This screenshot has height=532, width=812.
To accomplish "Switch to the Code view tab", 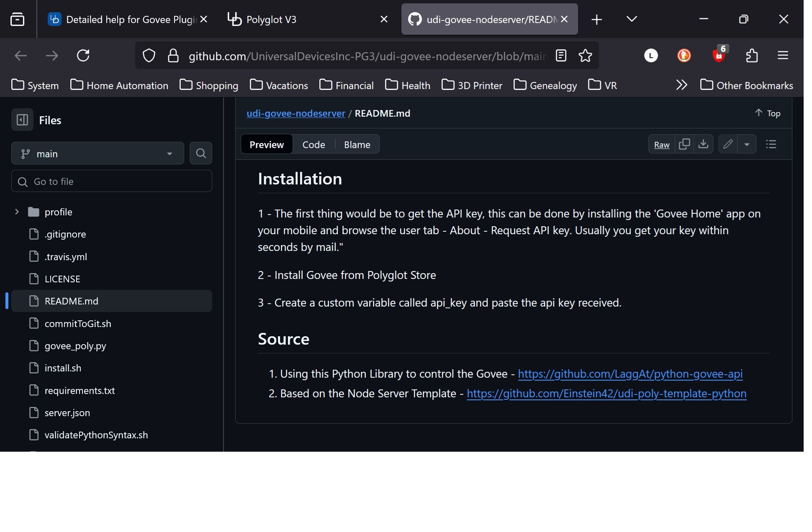I will pos(313,144).
